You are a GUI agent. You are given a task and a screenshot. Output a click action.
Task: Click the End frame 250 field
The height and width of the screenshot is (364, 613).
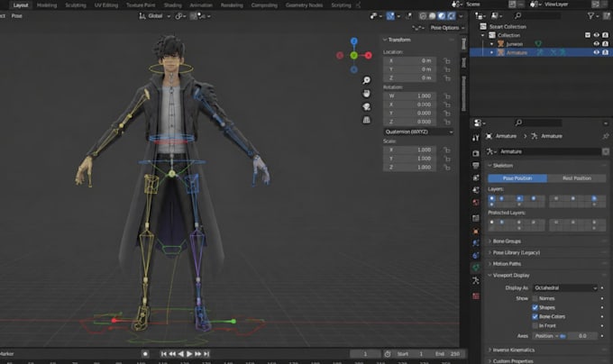tap(448, 354)
